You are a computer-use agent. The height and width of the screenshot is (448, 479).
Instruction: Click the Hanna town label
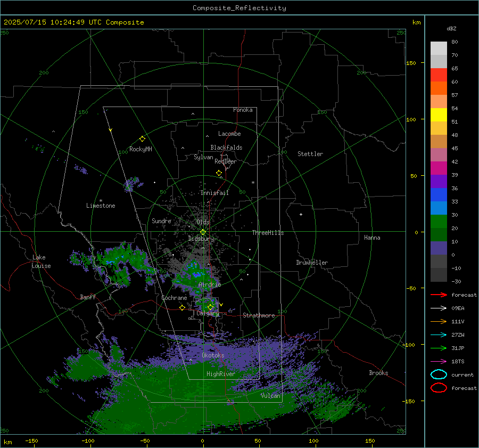372,238
